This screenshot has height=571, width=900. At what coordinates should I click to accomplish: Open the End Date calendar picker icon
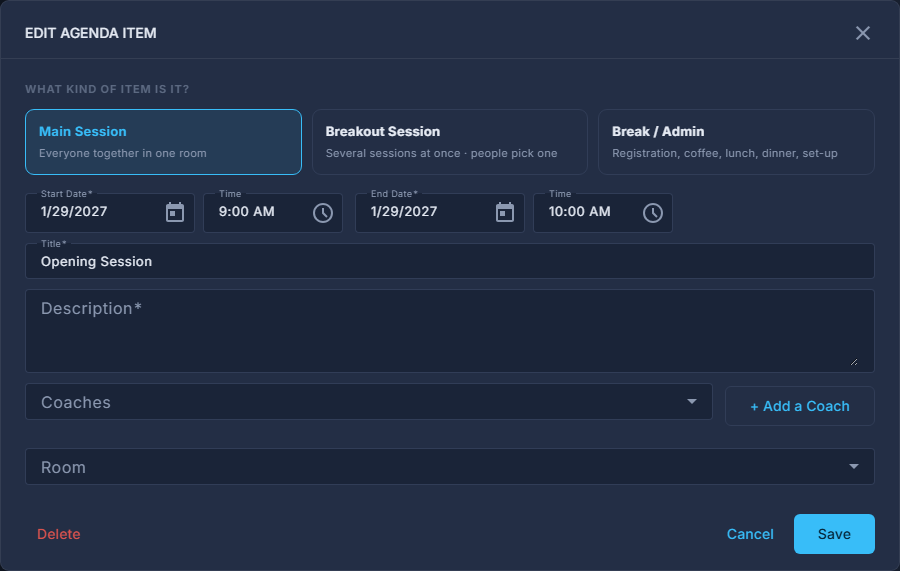(505, 212)
